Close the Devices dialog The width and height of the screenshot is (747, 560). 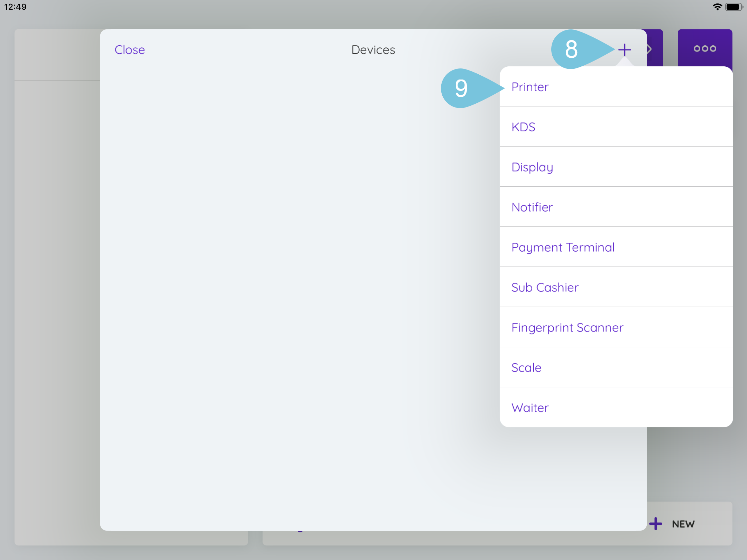130,50
